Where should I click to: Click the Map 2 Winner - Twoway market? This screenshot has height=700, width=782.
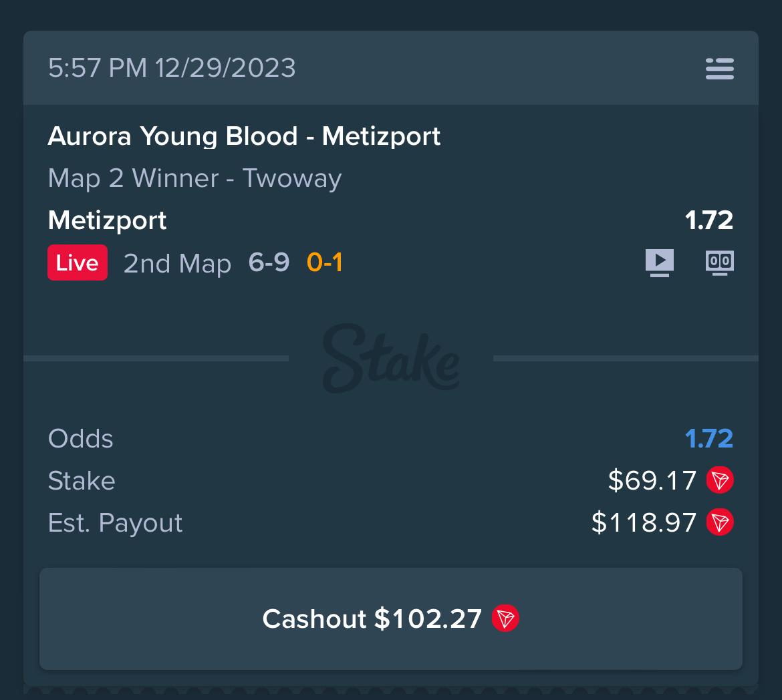pyautogui.click(x=194, y=178)
